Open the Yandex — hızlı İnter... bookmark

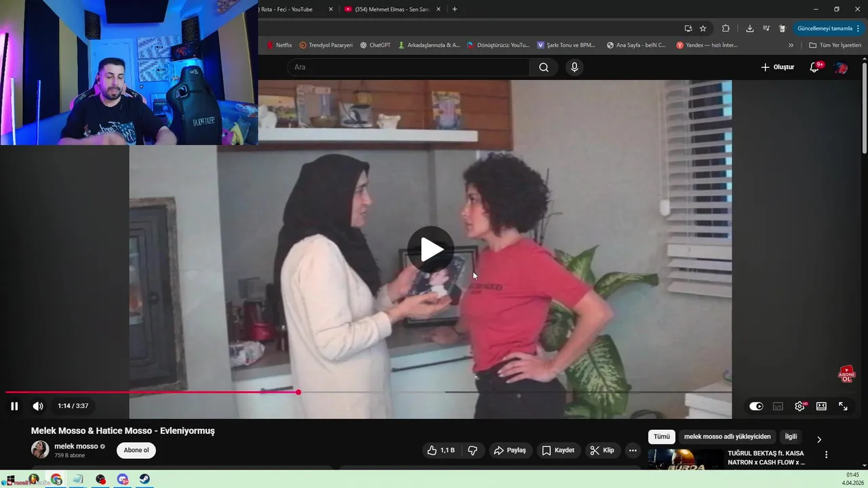707,45
